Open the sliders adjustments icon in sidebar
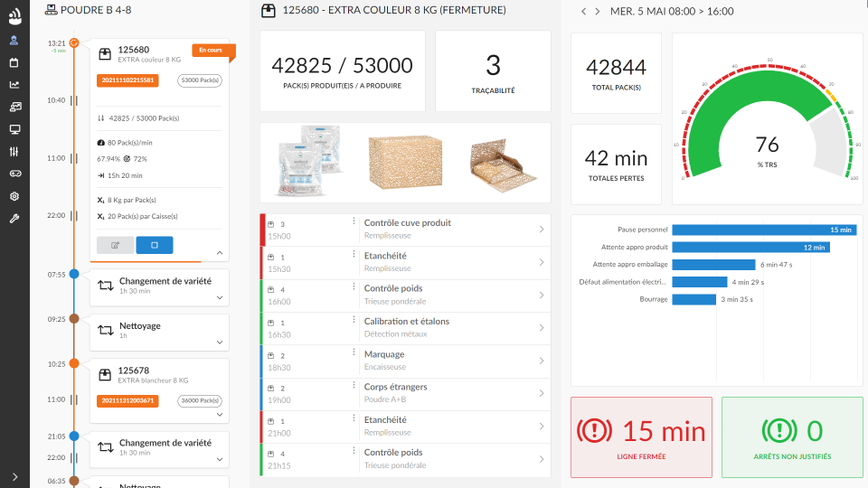Image resolution: width=868 pixels, height=488 pixels. 14,151
